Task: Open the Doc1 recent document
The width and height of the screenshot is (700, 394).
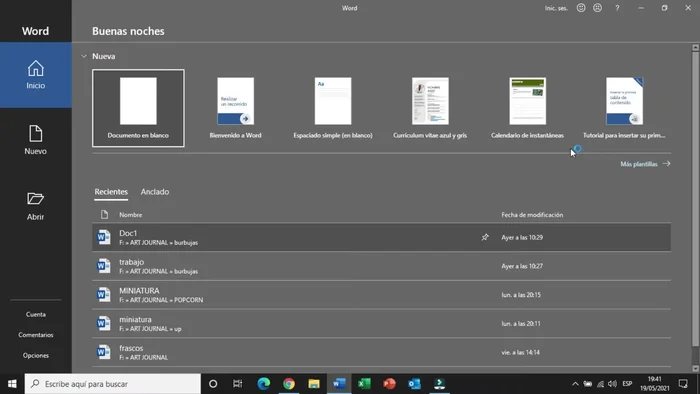Action: [x=381, y=237]
